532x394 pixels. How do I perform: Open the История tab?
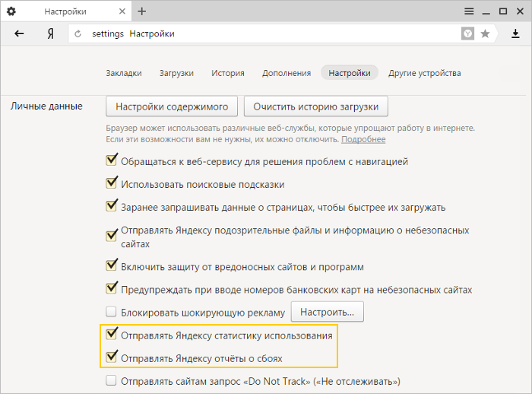click(228, 73)
